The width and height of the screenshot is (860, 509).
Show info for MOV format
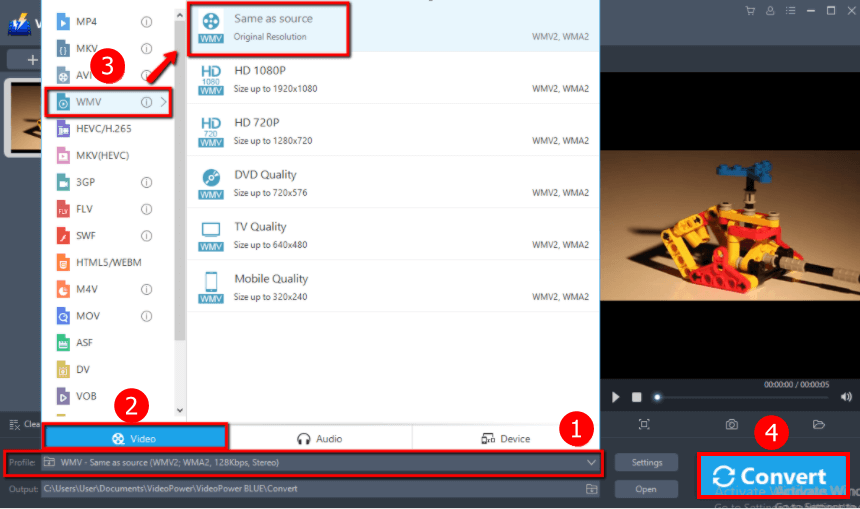(146, 316)
